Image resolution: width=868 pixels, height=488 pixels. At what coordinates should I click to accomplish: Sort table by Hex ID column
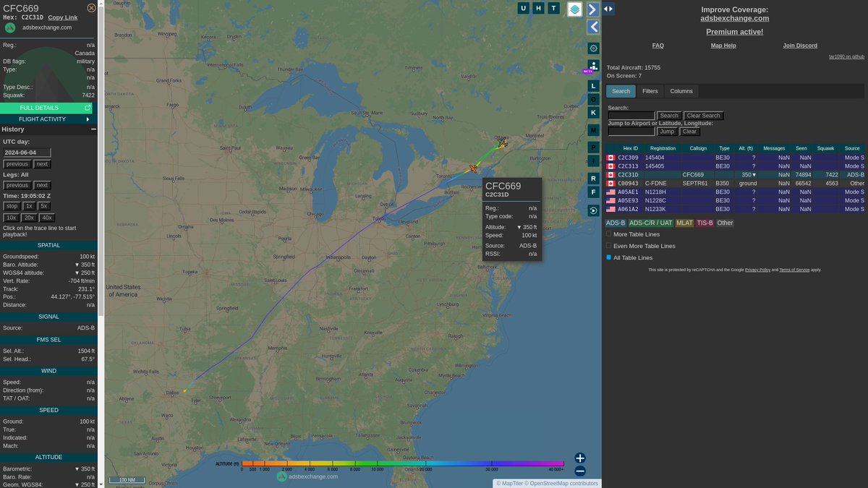(631, 148)
